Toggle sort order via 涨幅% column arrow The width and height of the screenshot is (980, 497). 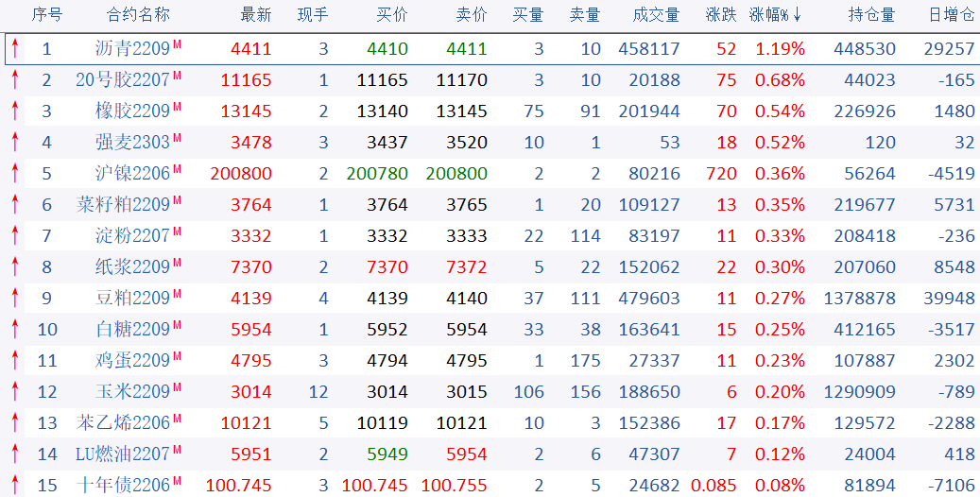pos(798,15)
